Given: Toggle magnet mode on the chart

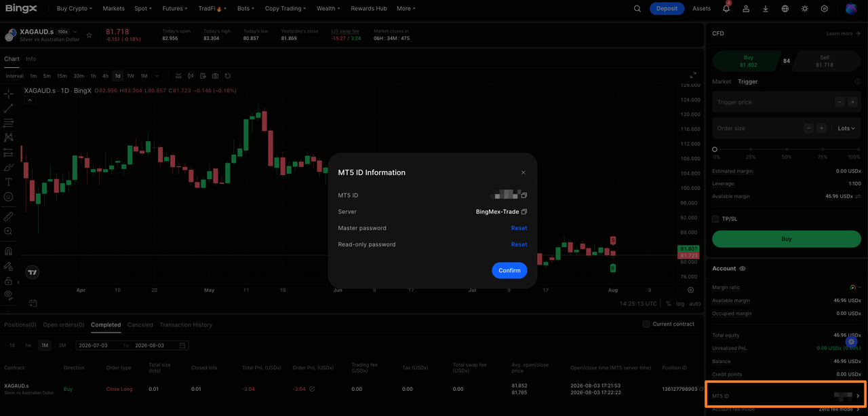Looking at the screenshot, I should 8,251.
